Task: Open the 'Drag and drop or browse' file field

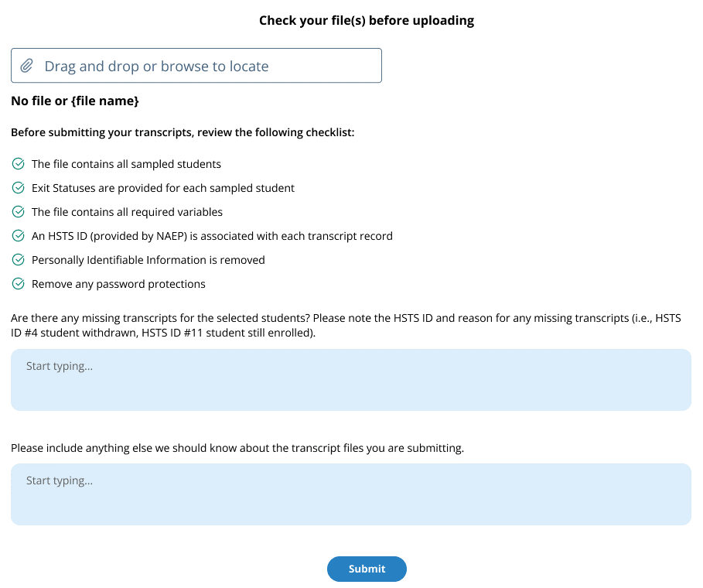Action: [x=196, y=66]
